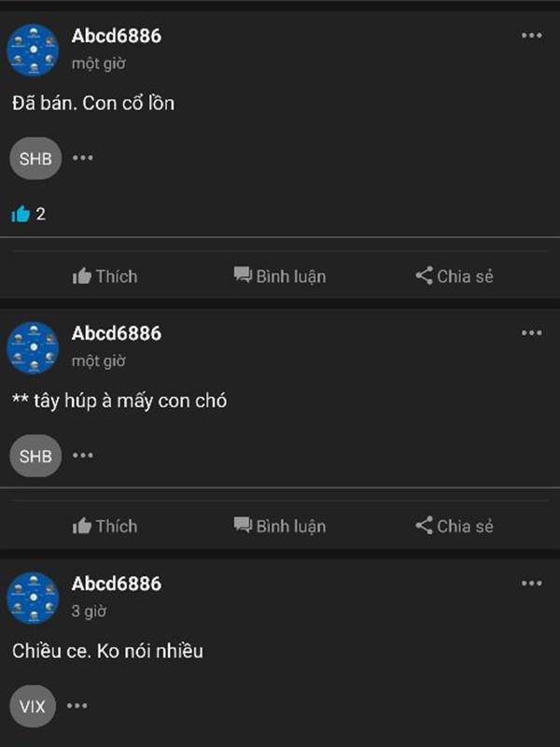Viewport: 560px width, 747px height.
Task: Open the Abcd6886 avatar on the third post
Action: point(33,598)
